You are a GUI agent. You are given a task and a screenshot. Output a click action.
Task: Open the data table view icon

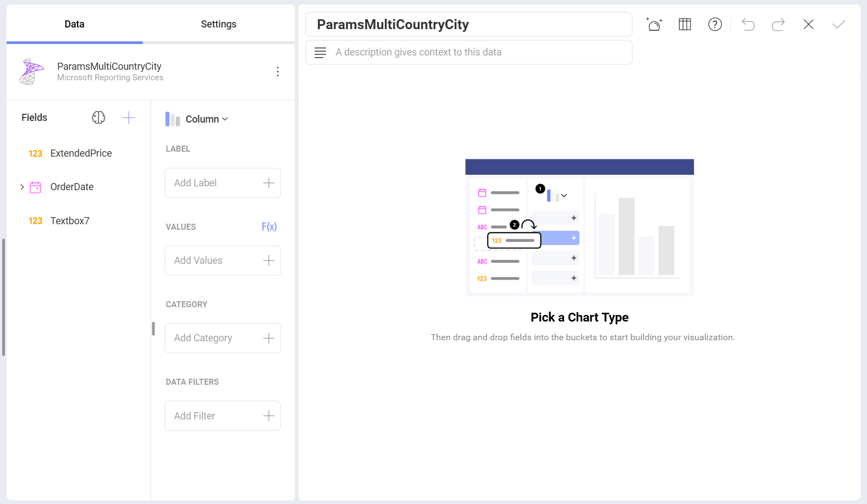coord(684,24)
